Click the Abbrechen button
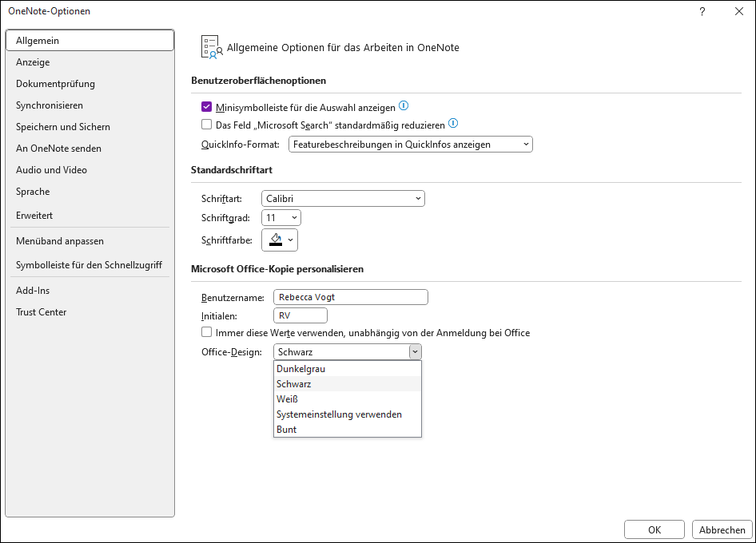The width and height of the screenshot is (756, 543). coord(722,529)
